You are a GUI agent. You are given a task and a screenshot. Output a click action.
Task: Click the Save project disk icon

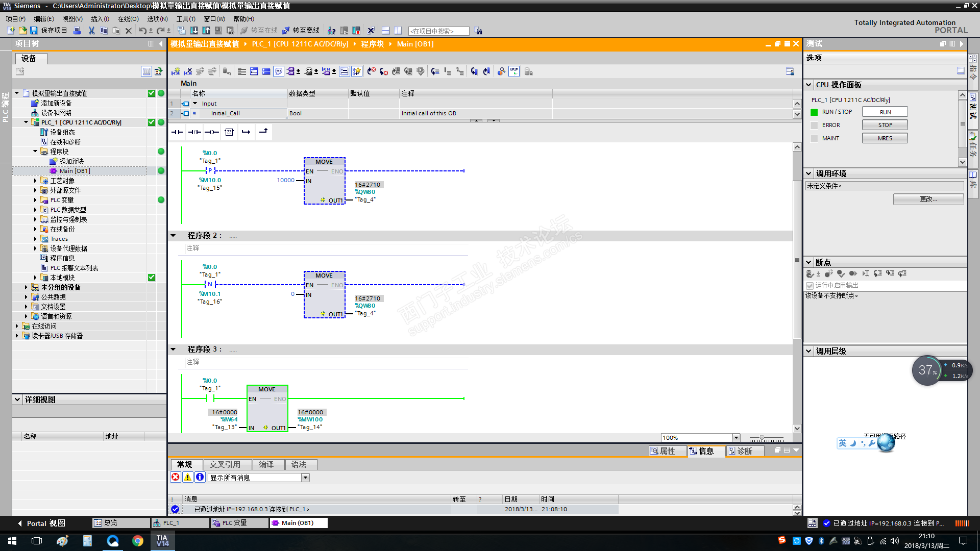[x=34, y=31]
